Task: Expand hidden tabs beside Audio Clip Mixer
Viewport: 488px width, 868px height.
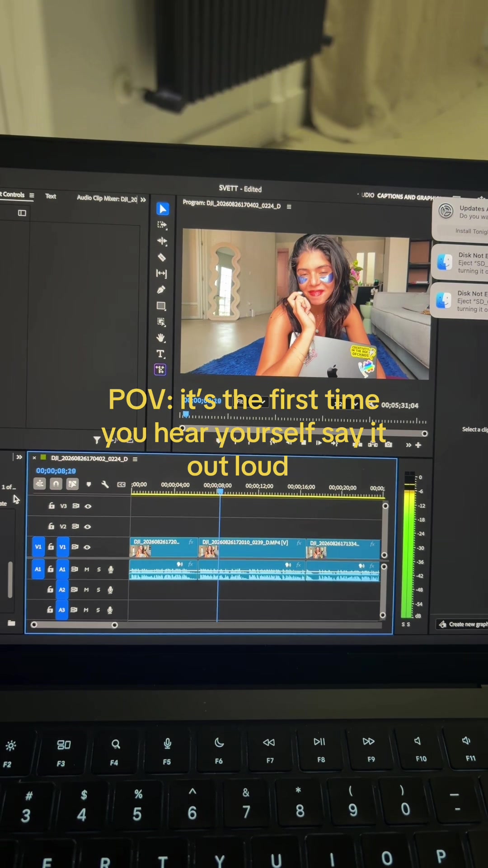Action: [143, 199]
